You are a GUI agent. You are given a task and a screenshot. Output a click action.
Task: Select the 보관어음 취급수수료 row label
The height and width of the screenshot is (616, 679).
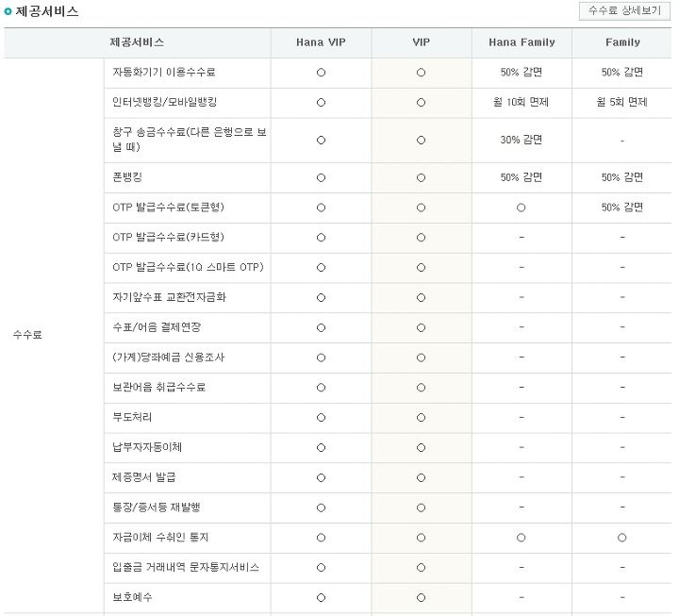click(x=158, y=388)
